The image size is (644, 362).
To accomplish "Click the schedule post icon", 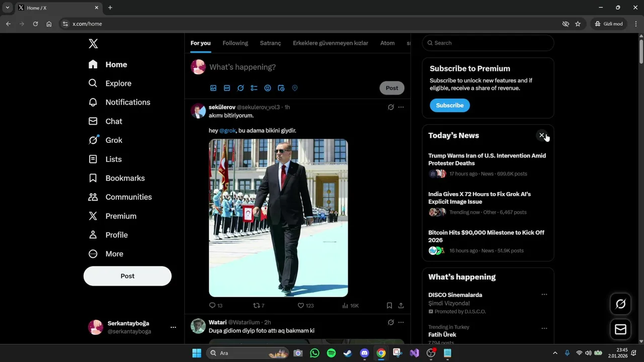I will [x=281, y=88].
